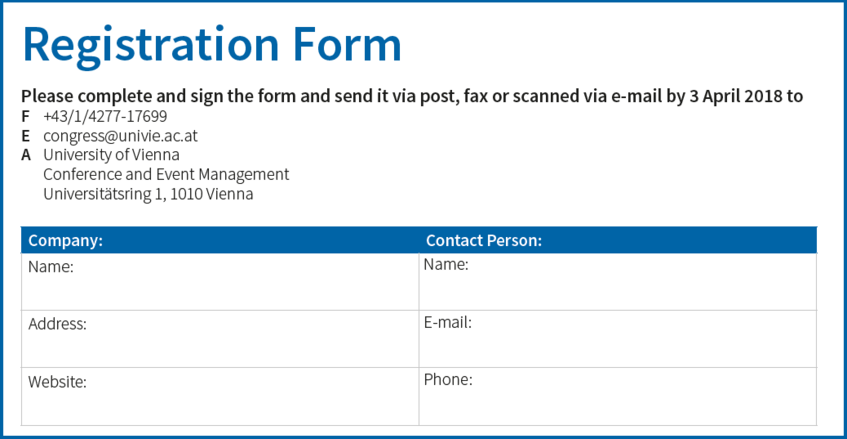Viewport: 847px width, 439px height.
Task: Click the congress@univie.ac.at email address
Action: click(120, 136)
